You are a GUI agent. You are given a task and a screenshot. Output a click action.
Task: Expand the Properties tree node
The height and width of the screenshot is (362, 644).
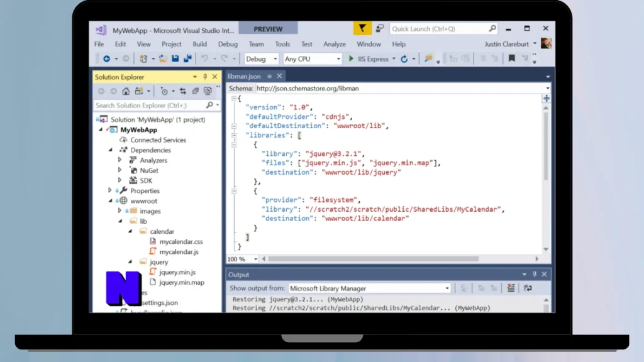(x=109, y=190)
